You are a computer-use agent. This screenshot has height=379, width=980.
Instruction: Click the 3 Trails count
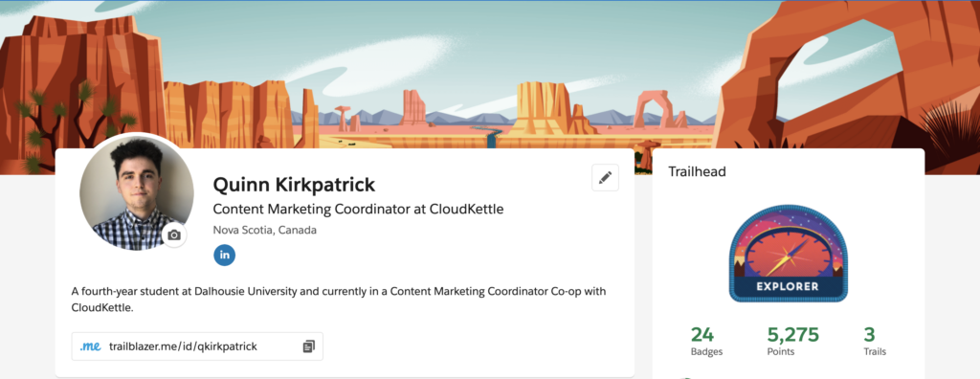pyautogui.click(x=874, y=341)
